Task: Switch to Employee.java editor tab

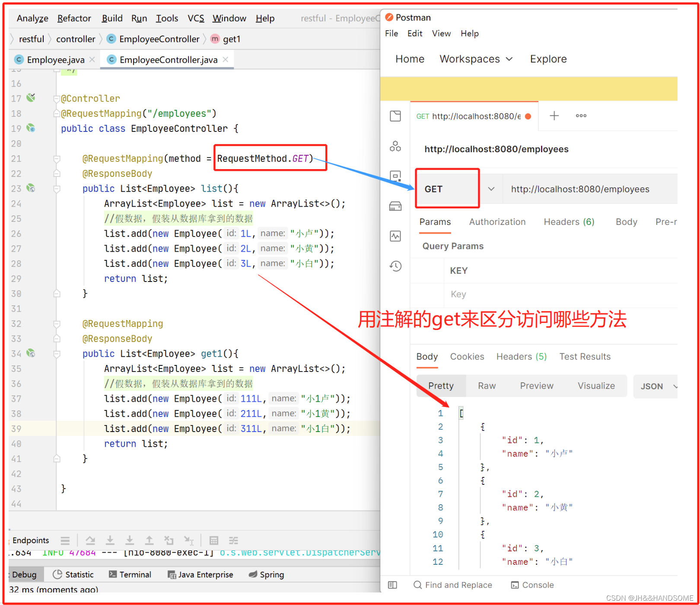Action: (56, 60)
